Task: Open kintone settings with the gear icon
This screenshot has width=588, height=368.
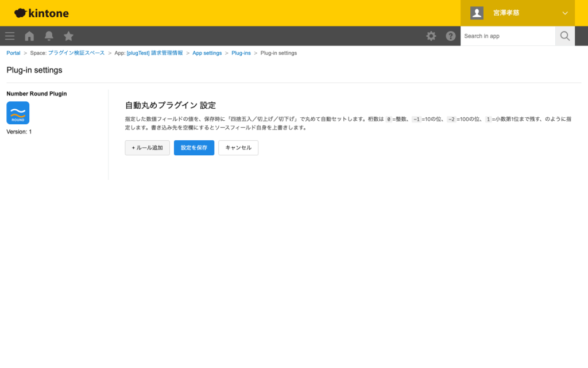Action: (431, 36)
